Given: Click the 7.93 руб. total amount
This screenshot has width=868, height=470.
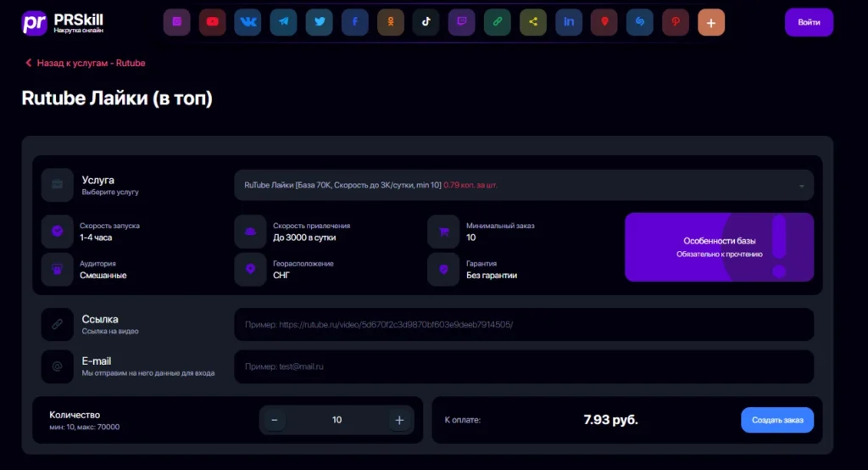Looking at the screenshot, I should tap(610, 420).
